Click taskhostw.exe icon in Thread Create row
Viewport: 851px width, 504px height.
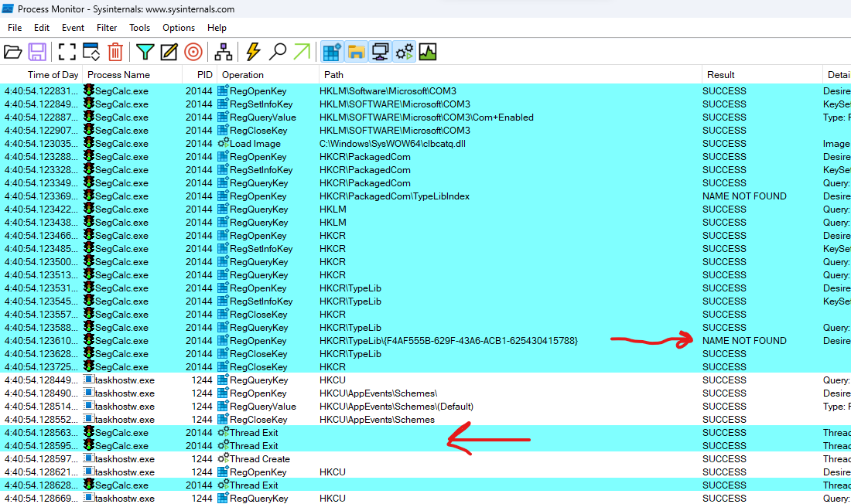[x=88, y=458]
